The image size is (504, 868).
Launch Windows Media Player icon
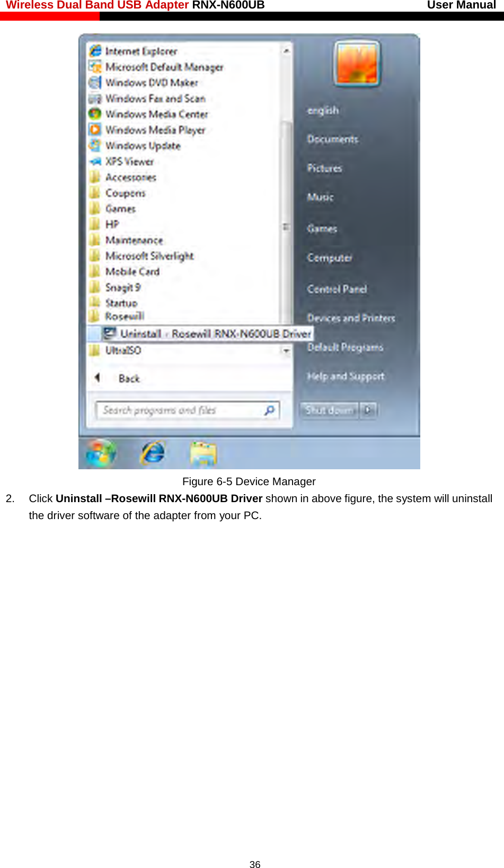point(95,129)
